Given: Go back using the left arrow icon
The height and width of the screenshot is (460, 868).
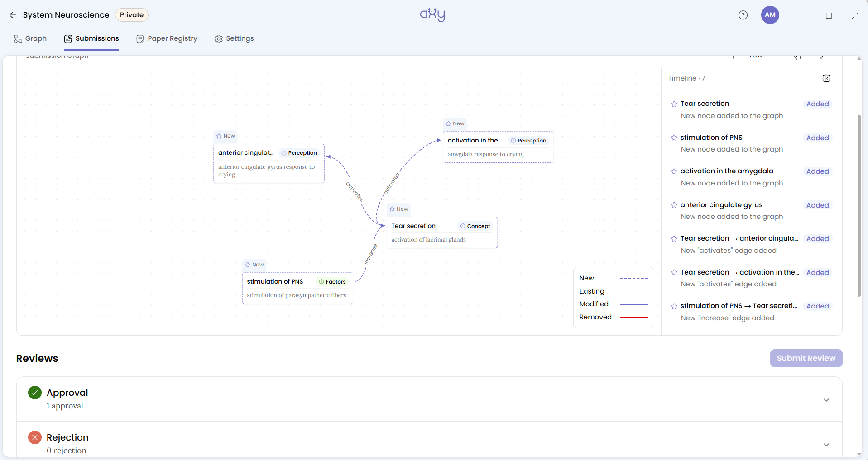Looking at the screenshot, I should coord(13,15).
